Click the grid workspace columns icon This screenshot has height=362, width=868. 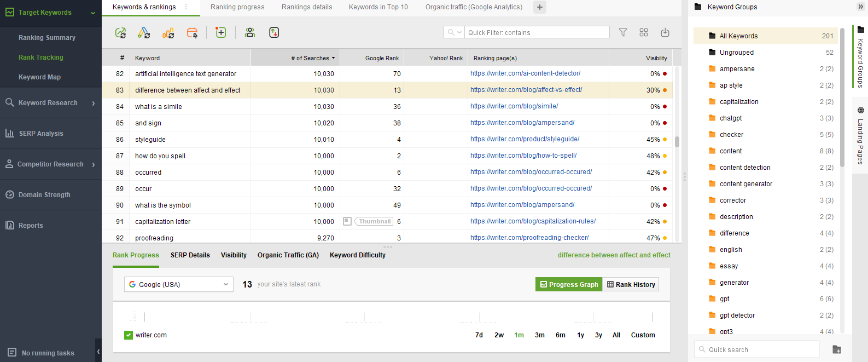coord(644,32)
